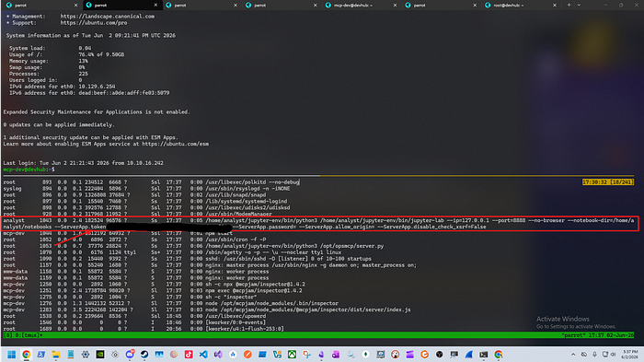Click the microphone icon in system tray
The height and width of the screenshot is (362, 644).
[x=594, y=355]
